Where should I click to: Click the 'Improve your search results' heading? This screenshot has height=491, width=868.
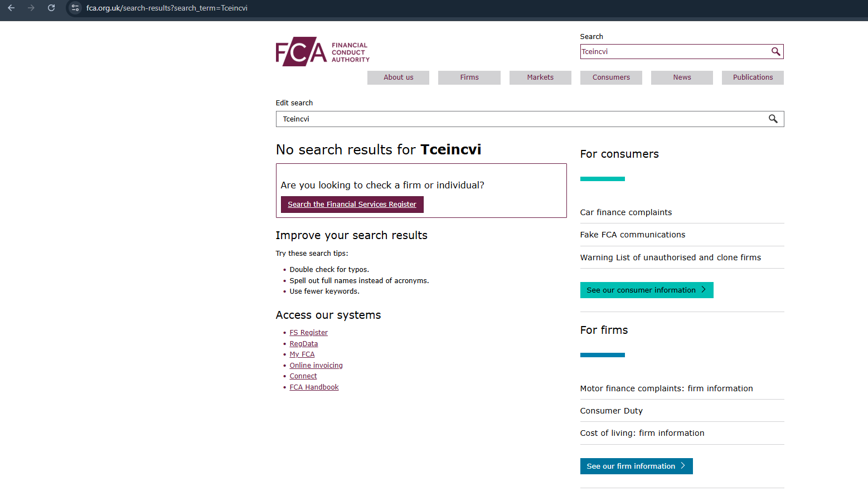pos(352,235)
